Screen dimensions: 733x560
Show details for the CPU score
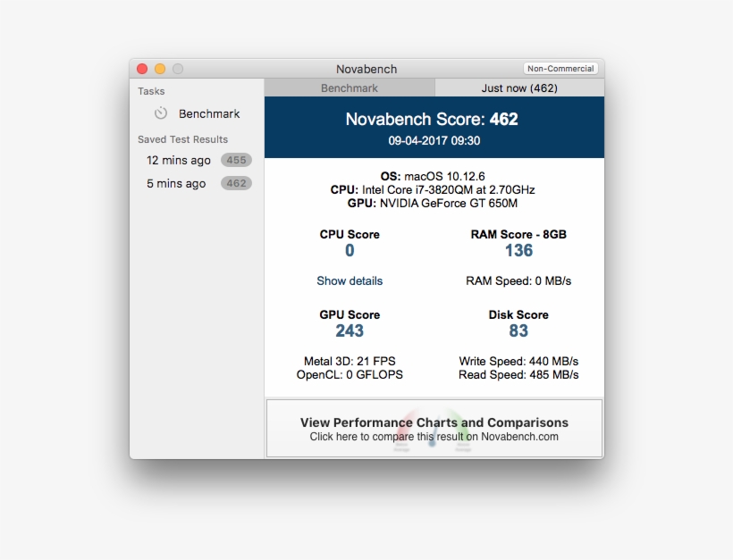point(350,281)
